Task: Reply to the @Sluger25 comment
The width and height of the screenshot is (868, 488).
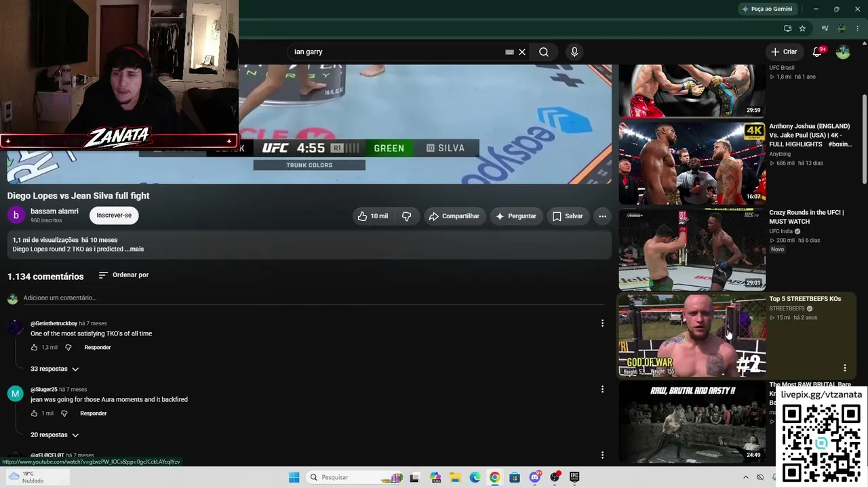Action: click(x=94, y=413)
